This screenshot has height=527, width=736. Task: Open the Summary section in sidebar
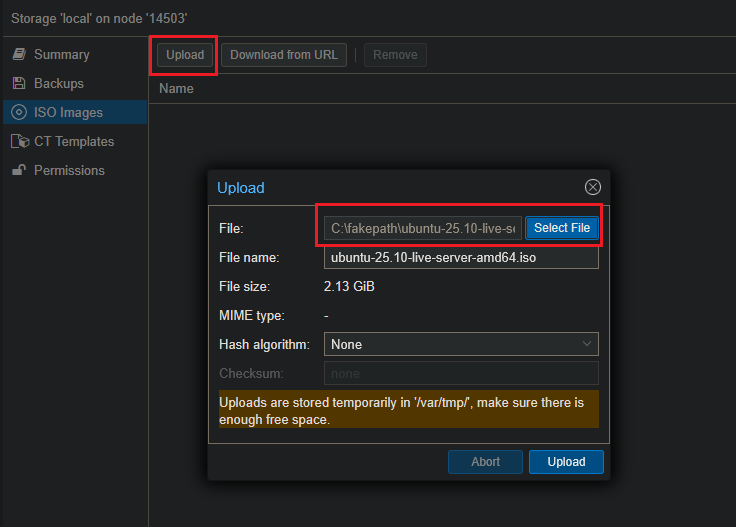[x=61, y=54]
